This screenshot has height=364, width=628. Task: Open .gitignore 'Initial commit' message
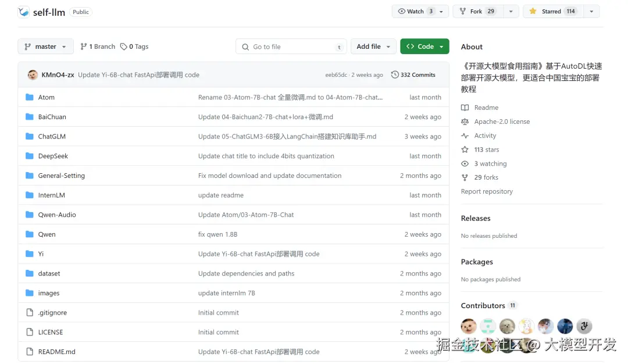click(218, 312)
